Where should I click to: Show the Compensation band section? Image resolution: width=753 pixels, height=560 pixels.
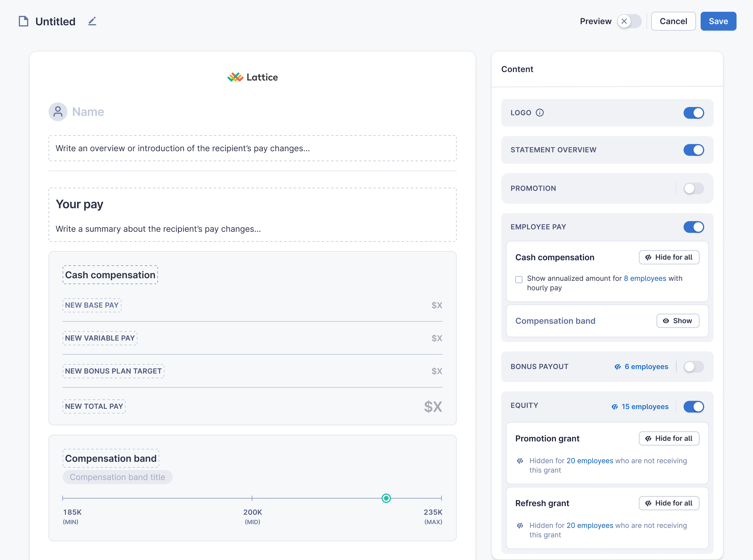[x=677, y=321]
